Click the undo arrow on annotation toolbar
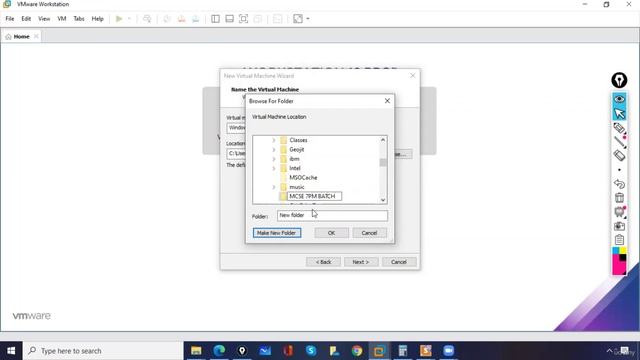This screenshot has width=640, height=360. coord(619,184)
